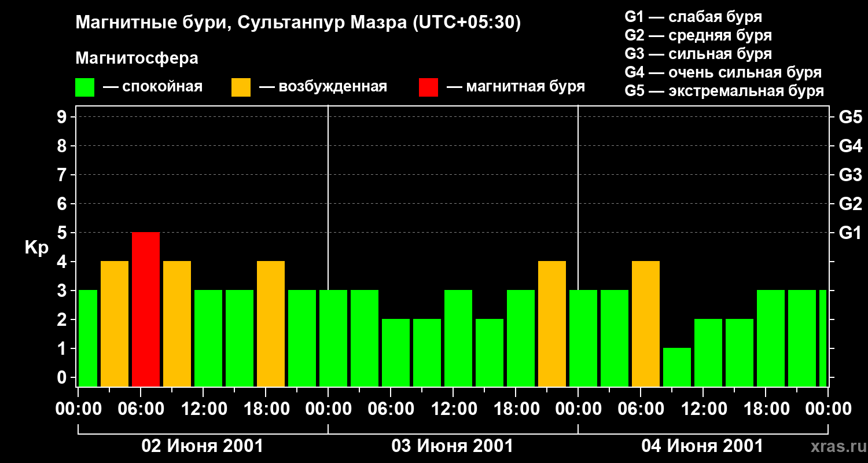Click the 'Магнитосфера' heading
This screenshot has width=868, height=463.
click(137, 58)
